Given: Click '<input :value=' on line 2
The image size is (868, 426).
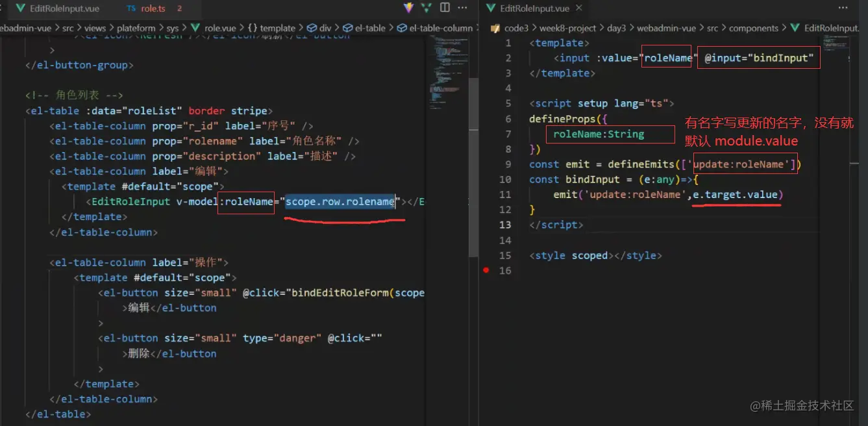Looking at the screenshot, I should pos(597,58).
